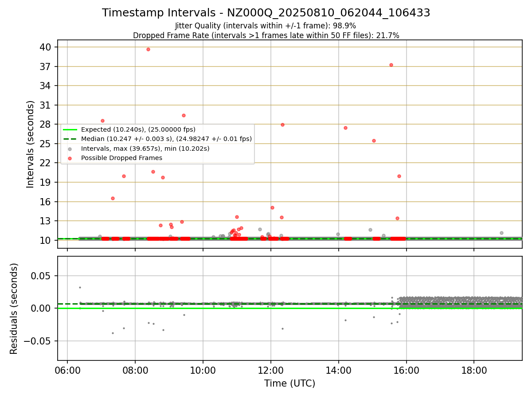Click the red point near 27.4 seconds after 14:00
The image size is (532, 399).
tap(345, 128)
